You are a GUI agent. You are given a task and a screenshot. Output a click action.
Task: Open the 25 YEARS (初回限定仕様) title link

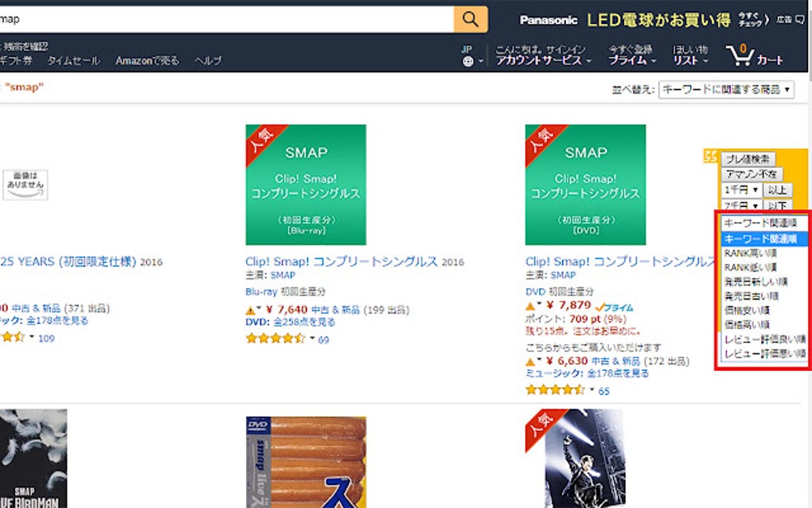68,261
